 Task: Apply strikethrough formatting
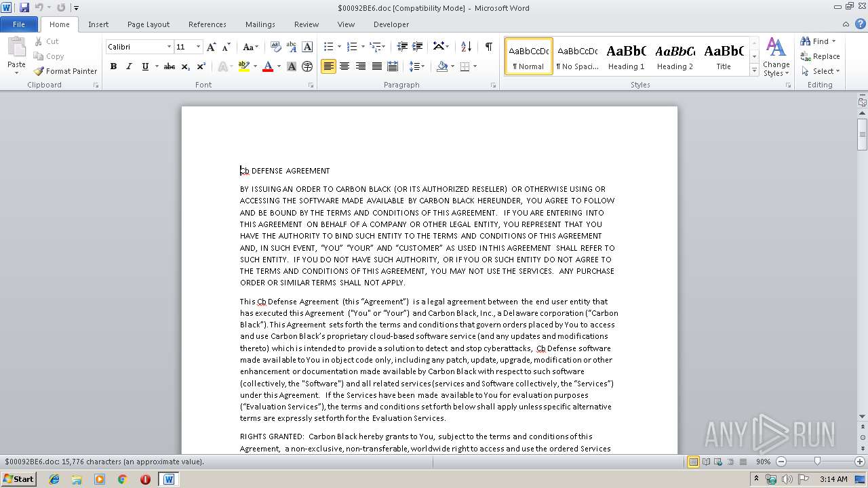[x=170, y=66]
